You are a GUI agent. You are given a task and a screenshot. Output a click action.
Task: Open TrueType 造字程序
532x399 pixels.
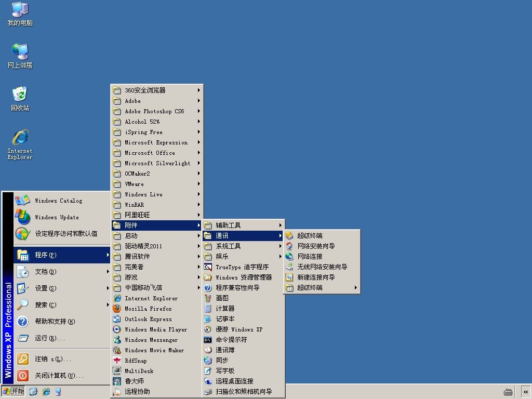[243, 267]
